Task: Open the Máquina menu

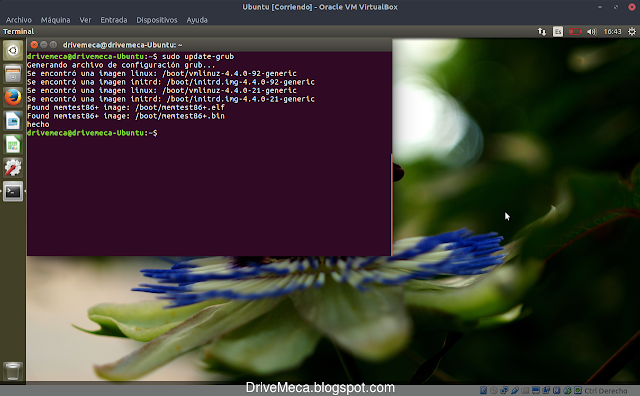Action: pos(56,20)
